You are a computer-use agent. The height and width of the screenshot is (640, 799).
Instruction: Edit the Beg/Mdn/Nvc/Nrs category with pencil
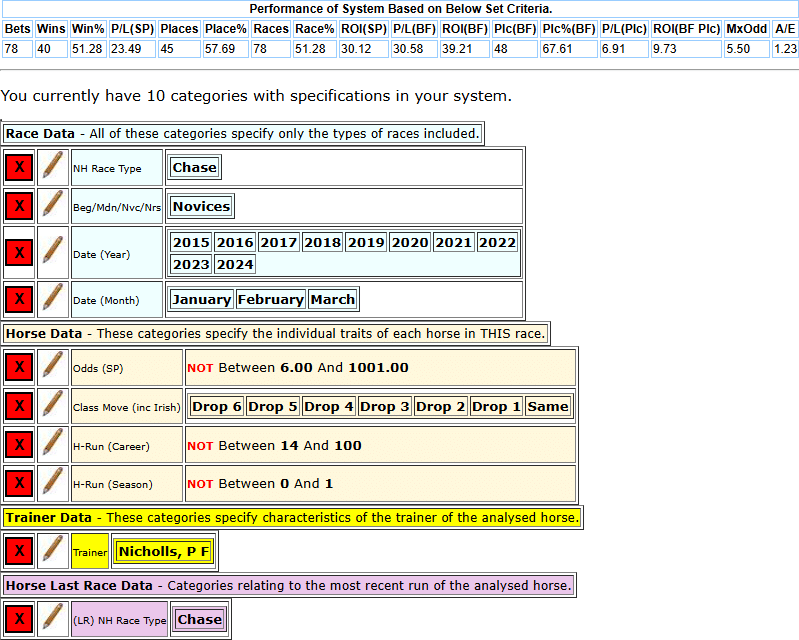coord(53,206)
